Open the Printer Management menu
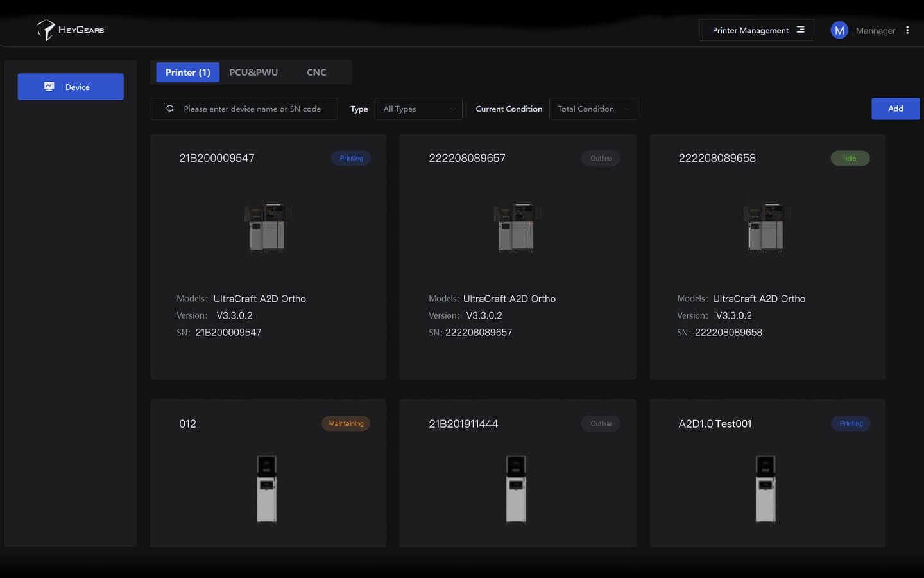 750,30
